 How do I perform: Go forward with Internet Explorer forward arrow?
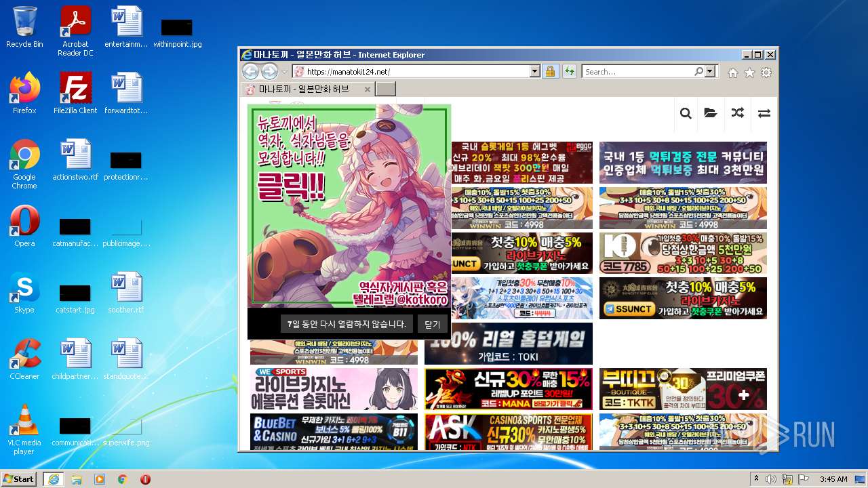point(269,71)
